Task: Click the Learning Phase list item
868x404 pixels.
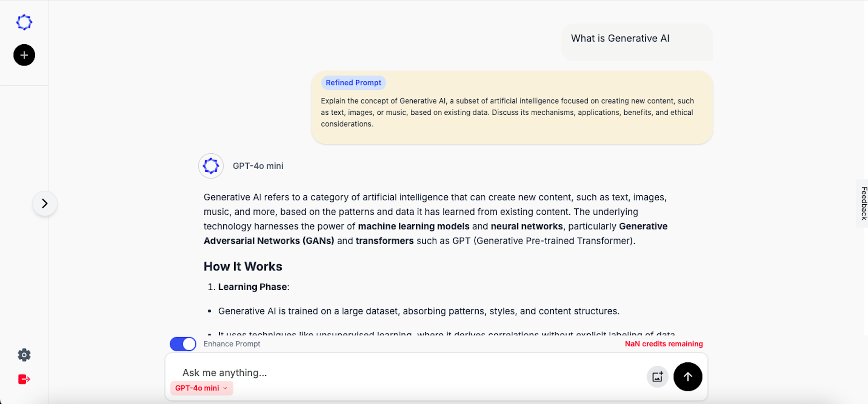Action: click(x=253, y=287)
